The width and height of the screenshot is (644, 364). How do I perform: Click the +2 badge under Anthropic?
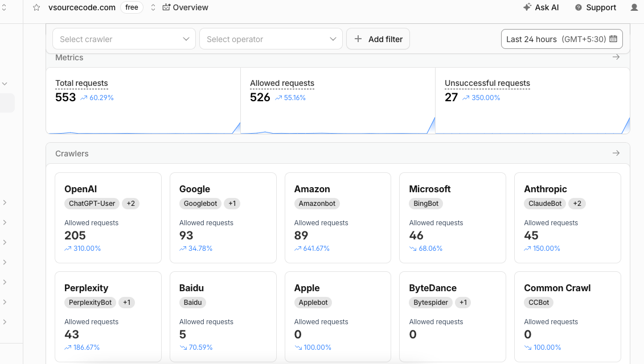click(577, 204)
